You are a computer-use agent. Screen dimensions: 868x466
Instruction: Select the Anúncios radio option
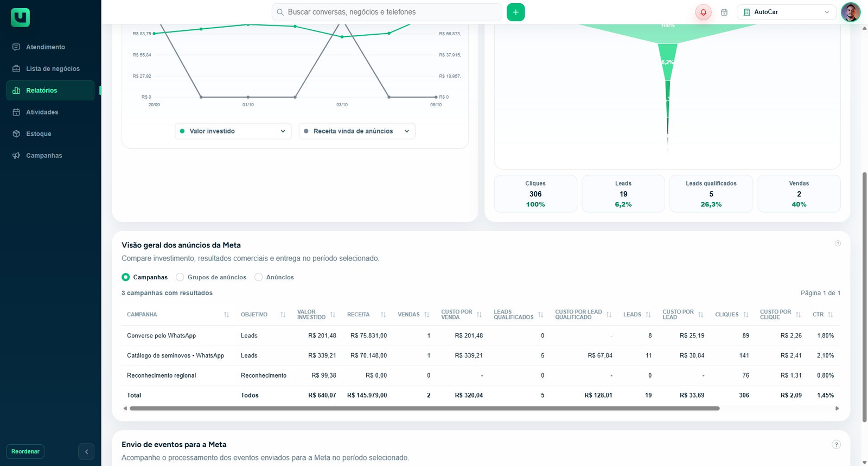[x=259, y=277]
